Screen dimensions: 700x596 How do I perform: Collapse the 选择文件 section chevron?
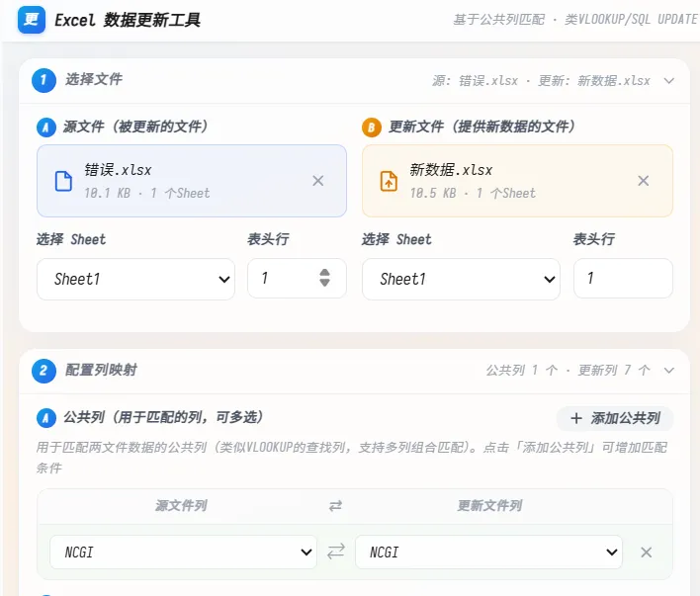[668, 81]
